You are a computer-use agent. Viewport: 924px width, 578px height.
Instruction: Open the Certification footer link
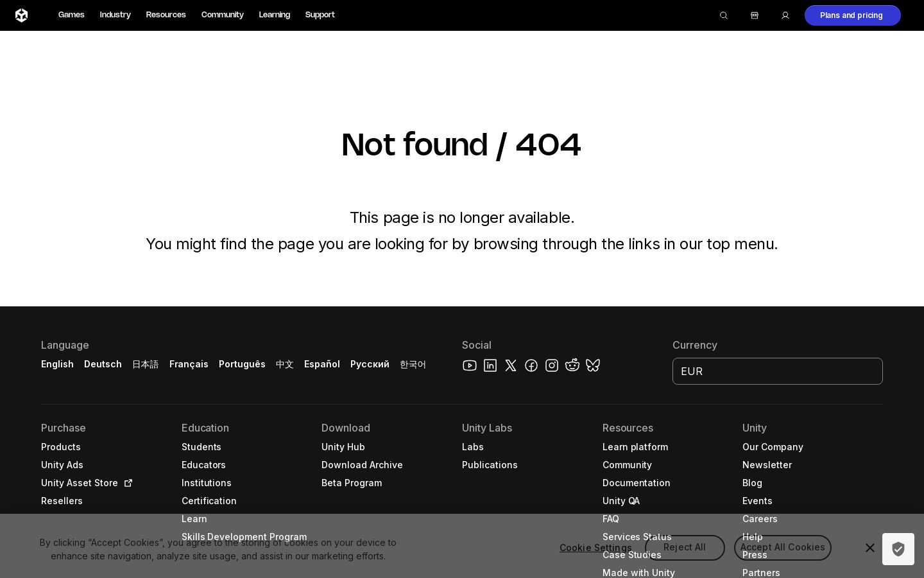[209, 501]
